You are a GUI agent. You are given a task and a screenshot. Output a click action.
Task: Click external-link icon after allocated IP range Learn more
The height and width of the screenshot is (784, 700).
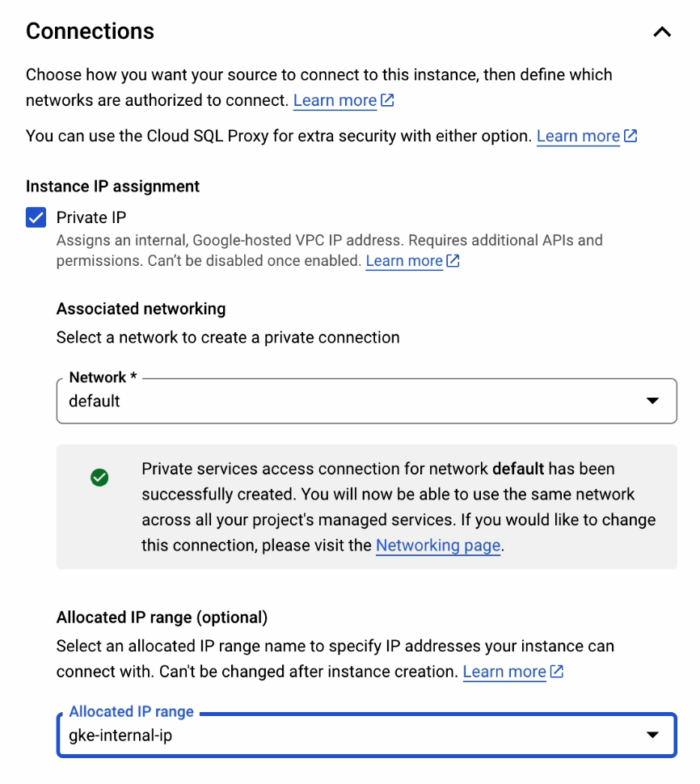(557, 672)
